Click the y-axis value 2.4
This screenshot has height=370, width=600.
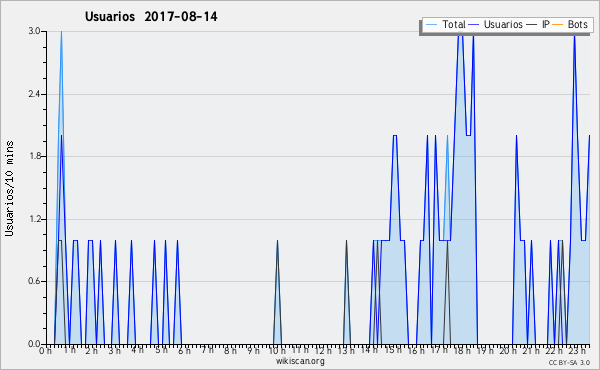[x=34, y=94]
